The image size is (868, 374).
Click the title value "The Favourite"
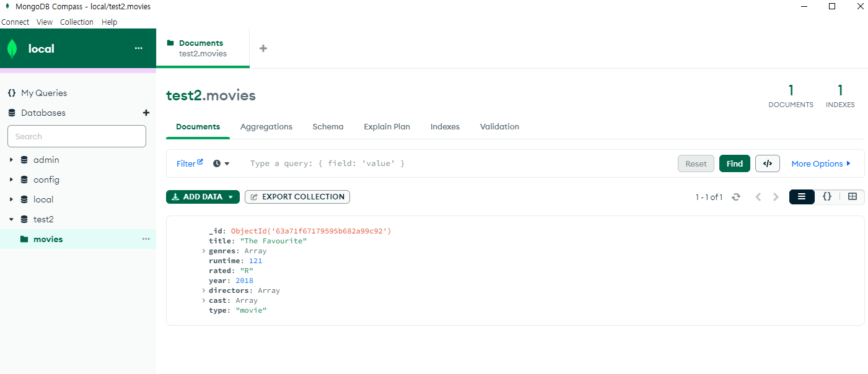273,241
